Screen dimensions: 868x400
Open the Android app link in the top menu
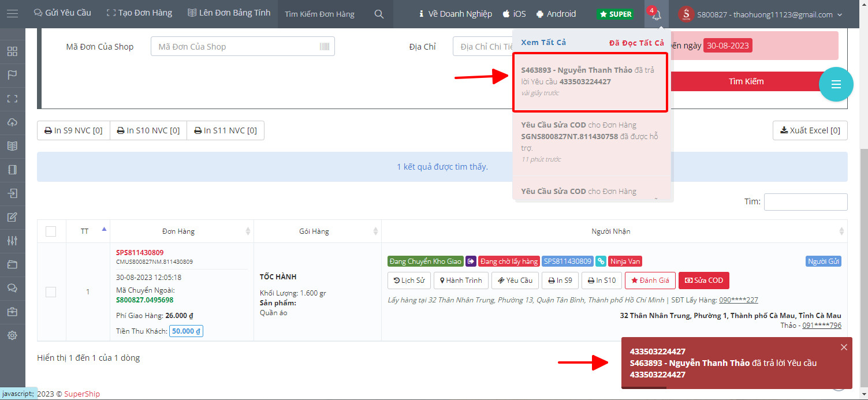[x=556, y=14]
